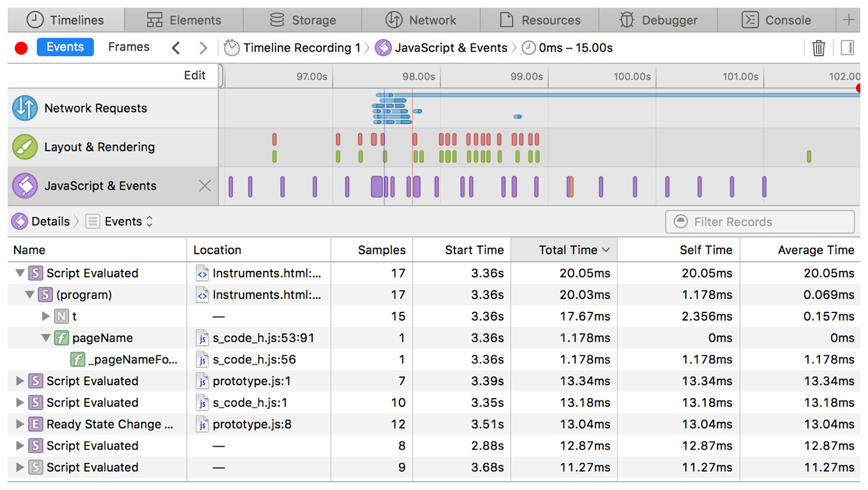The image size is (868, 490).
Task: Collapse the pageName function row
Action: point(45,338)
